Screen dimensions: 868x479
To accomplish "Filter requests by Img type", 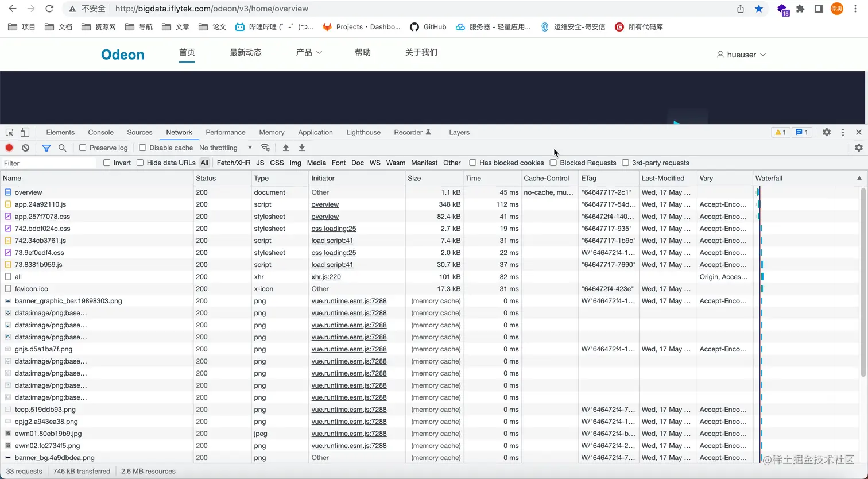I will [x=296, y=163].
